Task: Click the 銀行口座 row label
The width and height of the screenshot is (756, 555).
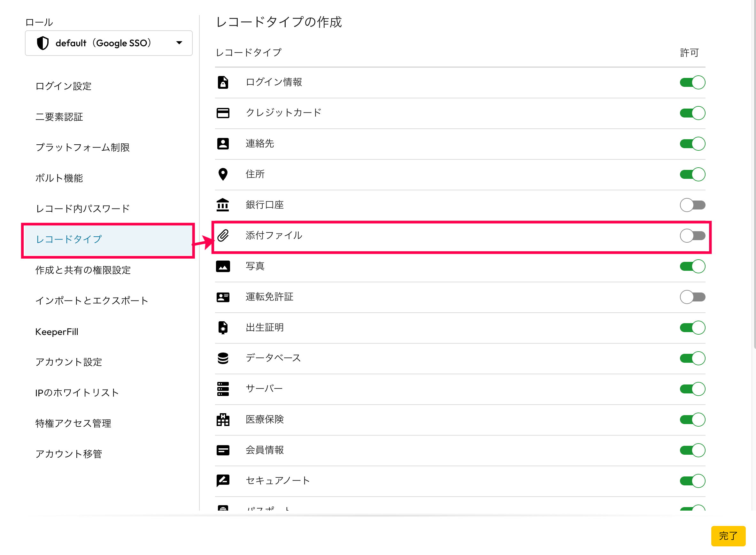Action: point(265,205)
